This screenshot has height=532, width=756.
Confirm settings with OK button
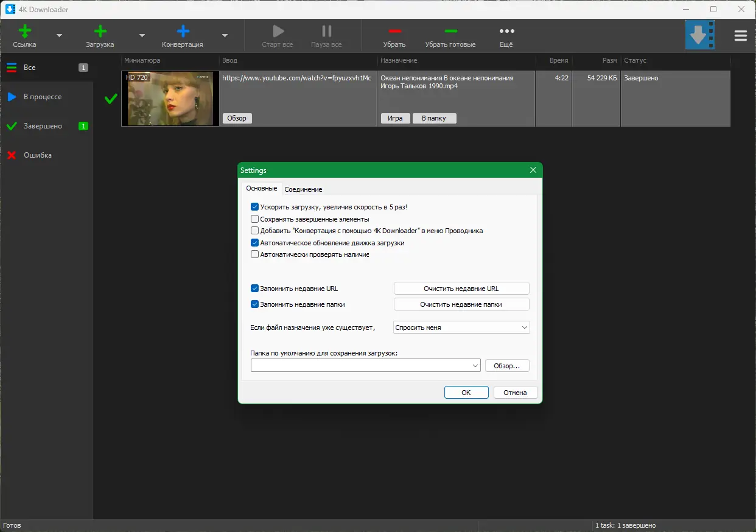tap(466, 393)
